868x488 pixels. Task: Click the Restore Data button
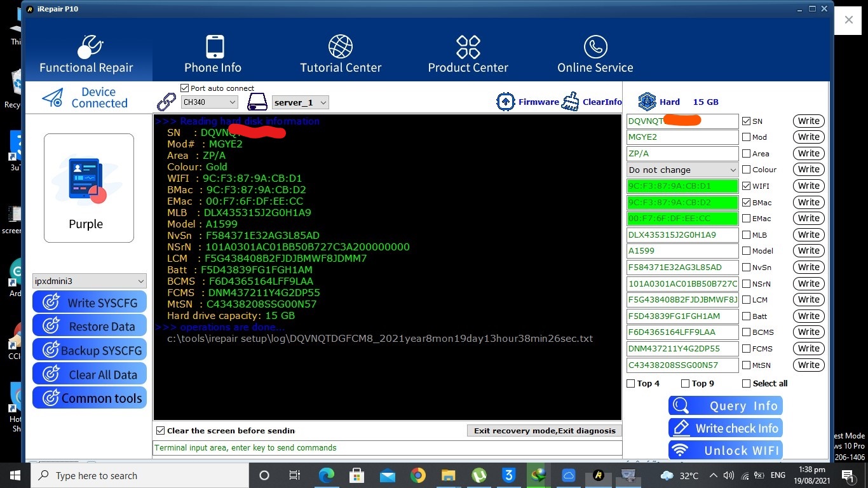(x=90, y=326)
